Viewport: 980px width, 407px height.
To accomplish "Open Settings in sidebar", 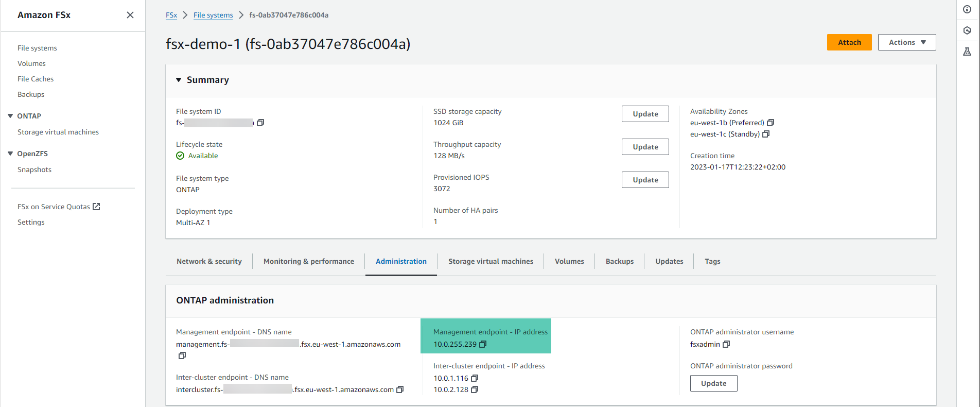I will (x=31, y=222).
